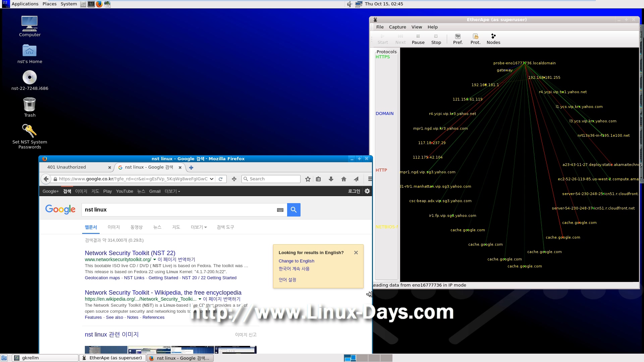Dismiss the English results suggestion box
The width and height of the screenshot is (644, 362).
(x=356, y=253)
